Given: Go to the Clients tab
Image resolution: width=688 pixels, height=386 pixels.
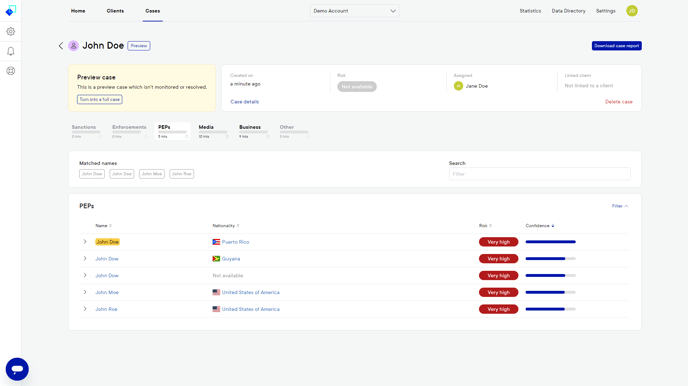Looking at the screenshot, I should pyautogui.click(x=115, y=11).
